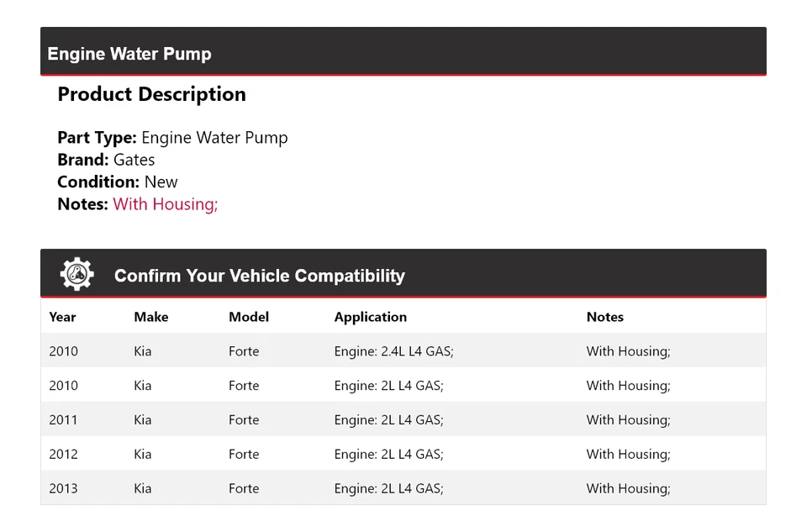The image size is (807, 532).
Task: Click Forte in the 2011 row
Action: [244, 420]
